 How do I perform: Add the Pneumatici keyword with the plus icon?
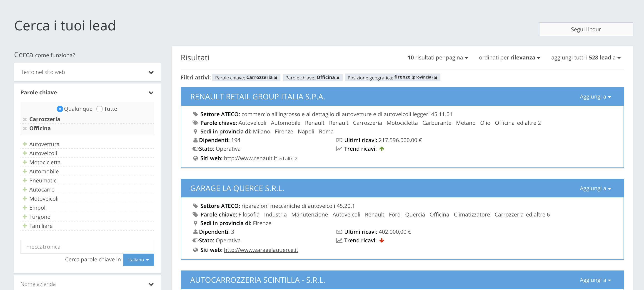[25, 180]
